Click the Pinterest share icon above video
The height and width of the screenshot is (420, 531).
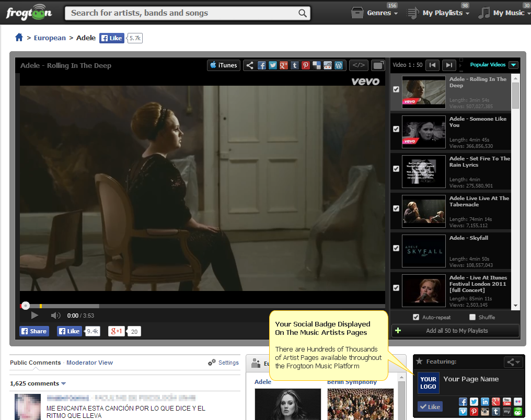(x=306, y=65)
